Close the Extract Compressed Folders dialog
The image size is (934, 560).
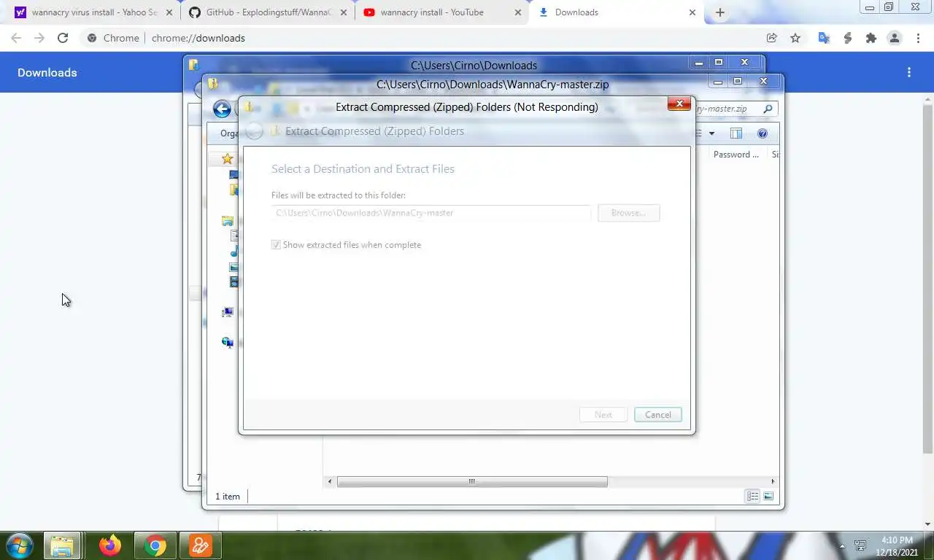tap(679, 104)
